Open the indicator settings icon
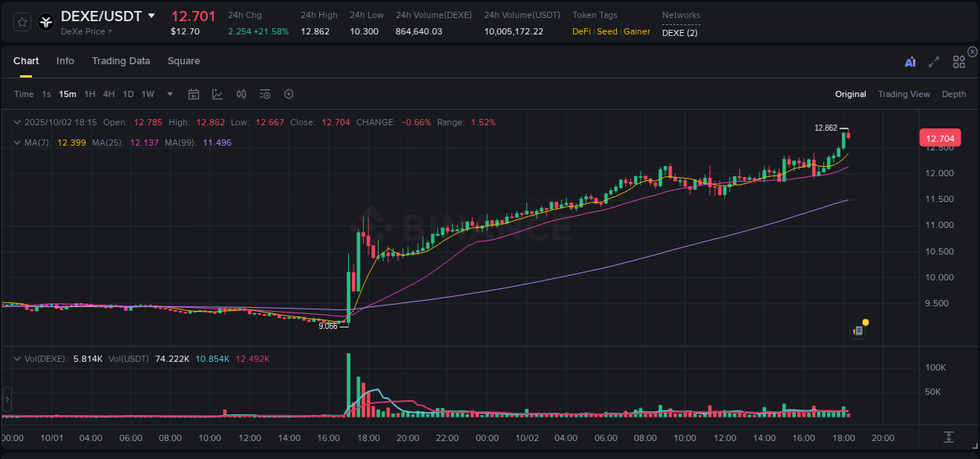Viewport: 980px width, 459px height. pos(265,94)
